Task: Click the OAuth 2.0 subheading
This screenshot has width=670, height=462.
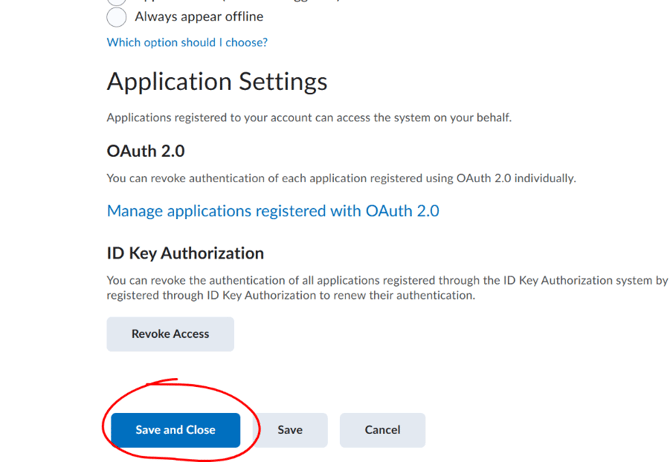Action: (146, 151)
